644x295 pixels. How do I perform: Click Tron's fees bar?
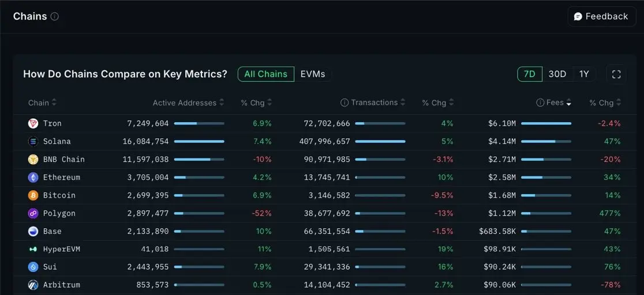[x=546, y=123]
